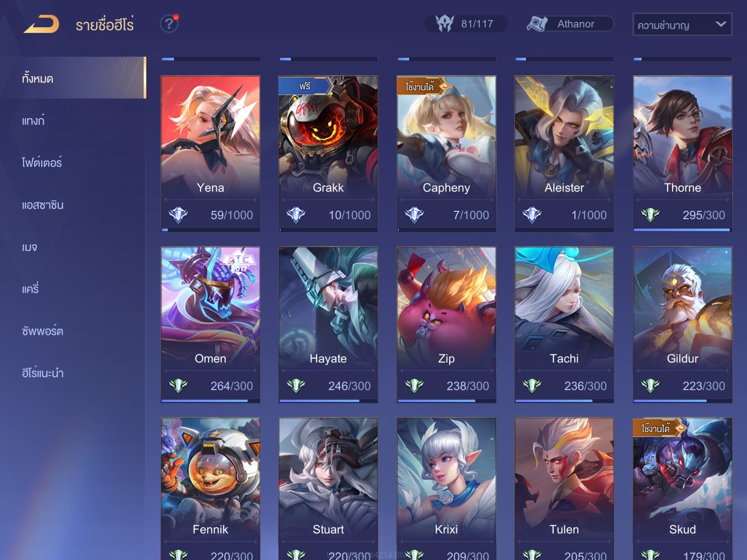Select the Capheny hero card
This screenshot has height=560, width=747.
446,153
